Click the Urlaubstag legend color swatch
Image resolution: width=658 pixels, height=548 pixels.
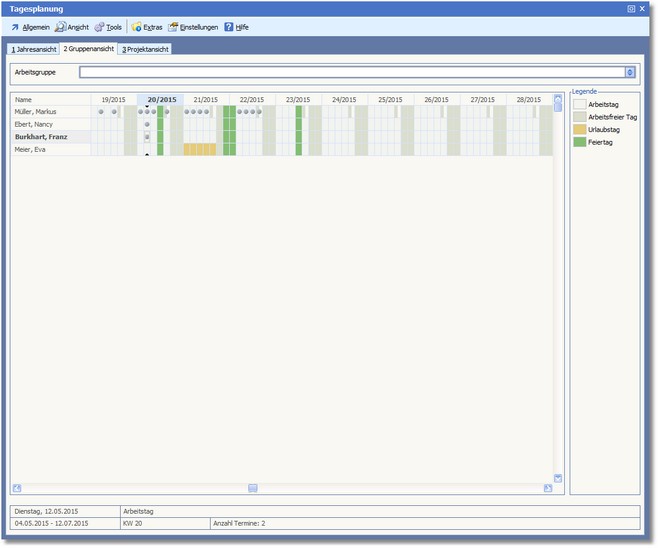click(579, 130)
